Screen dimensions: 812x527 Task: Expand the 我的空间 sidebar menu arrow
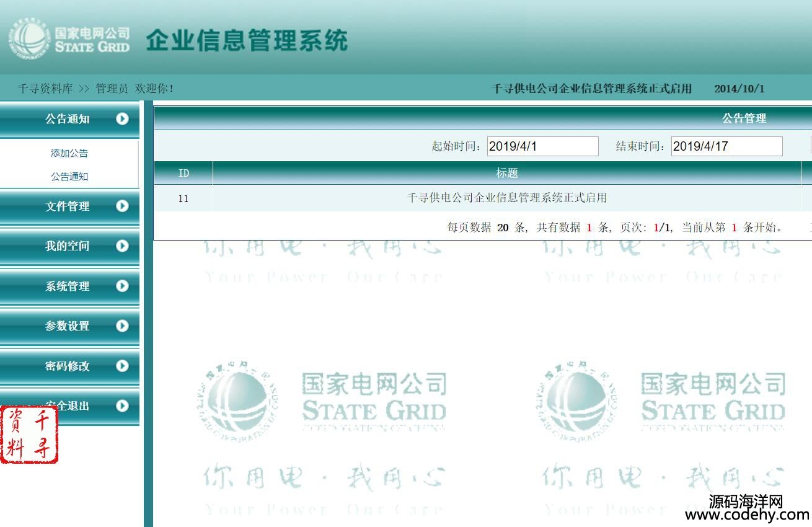122,246
